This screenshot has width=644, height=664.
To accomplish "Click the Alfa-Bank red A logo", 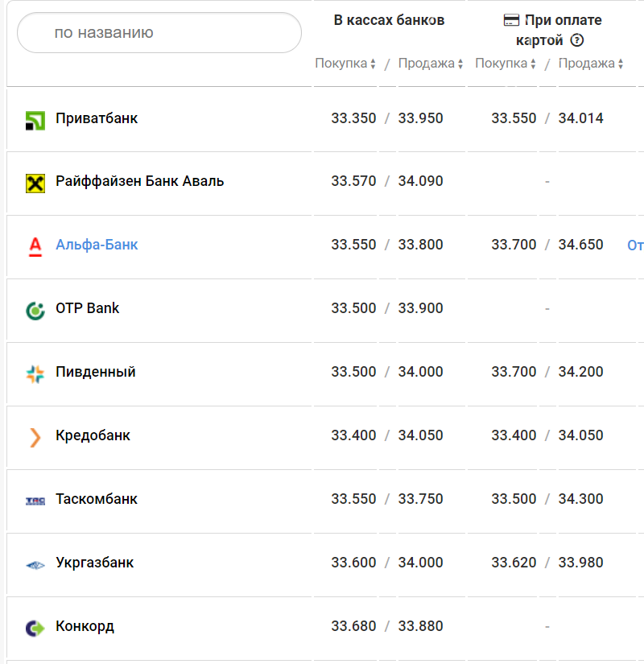I will (x=35, y=247).
